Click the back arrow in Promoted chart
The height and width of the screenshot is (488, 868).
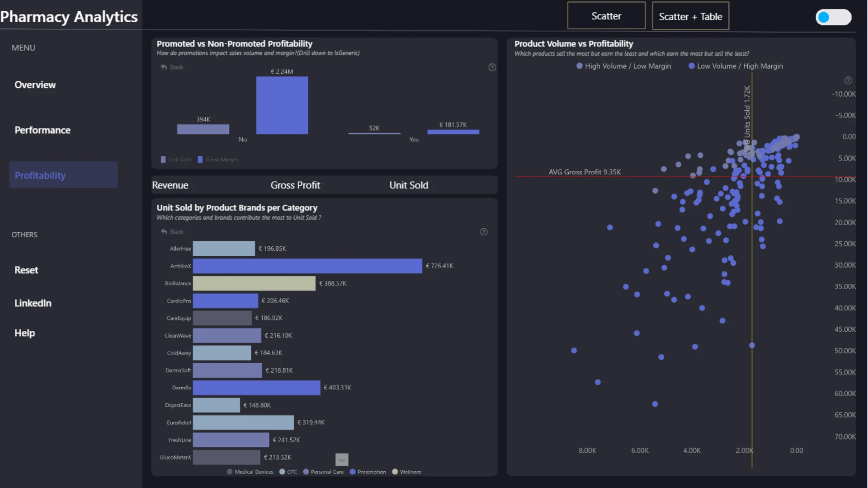(164, 67)
